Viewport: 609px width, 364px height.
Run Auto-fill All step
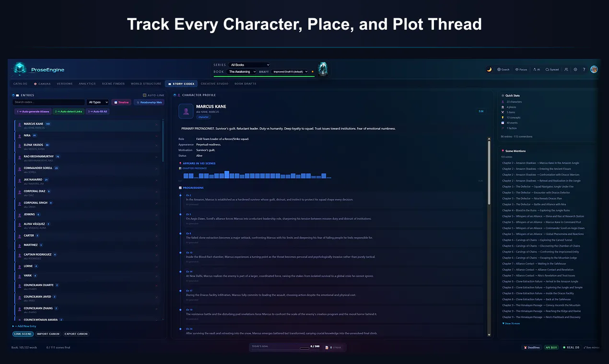[98, 112]
